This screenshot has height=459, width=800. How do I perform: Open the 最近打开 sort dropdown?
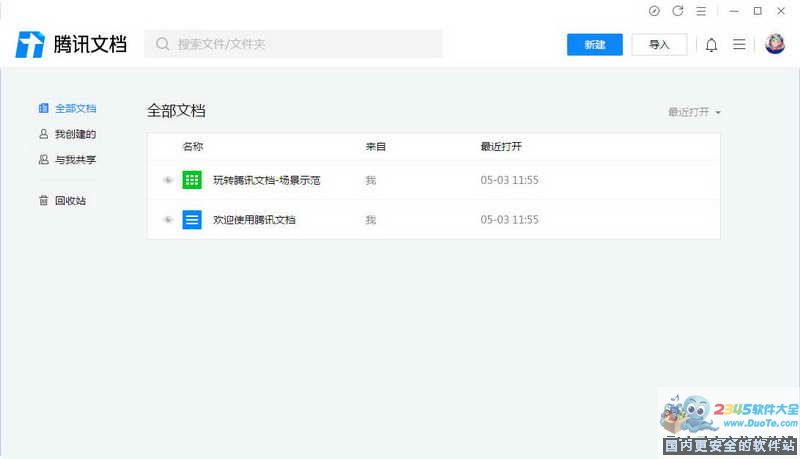694,112
